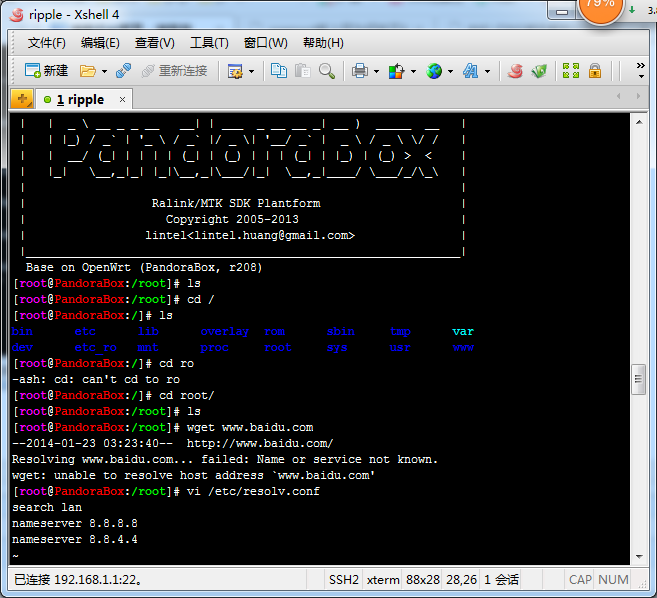Click the terminal vertical scrollbar thumb
Viewport: 657px width, 598px height.
point(639,379)
